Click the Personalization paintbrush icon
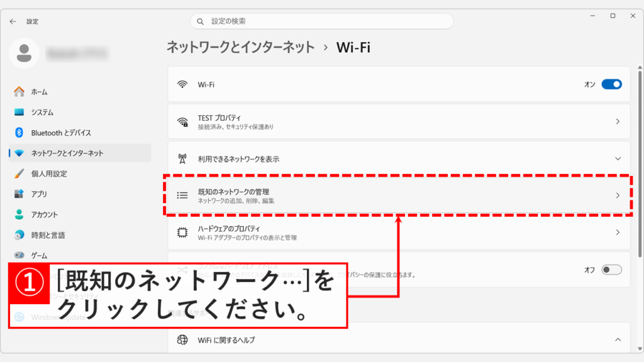 [x=19, y=173]
